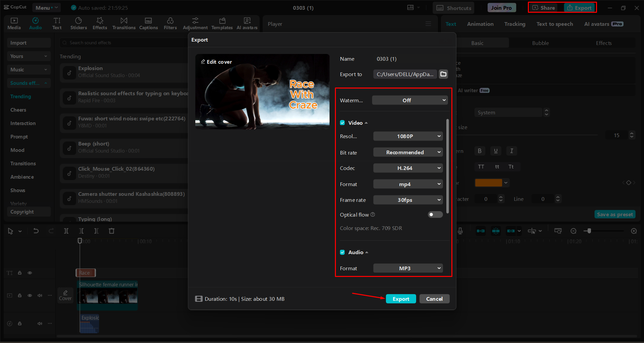This screenshot has height=343, width=644.
Task: Open the Filters panel
Action: 170,23
